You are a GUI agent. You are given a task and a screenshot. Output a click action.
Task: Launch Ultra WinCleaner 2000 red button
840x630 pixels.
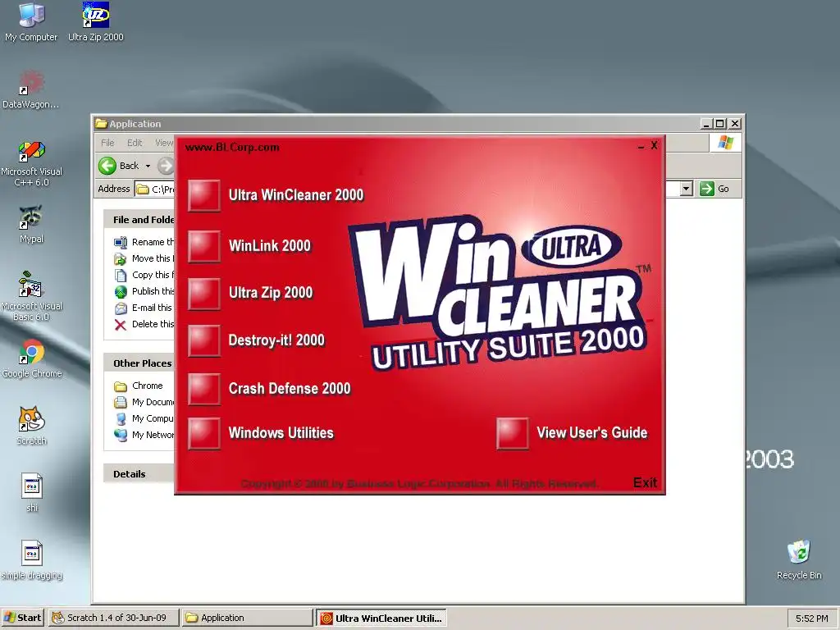tap(204, 195)
